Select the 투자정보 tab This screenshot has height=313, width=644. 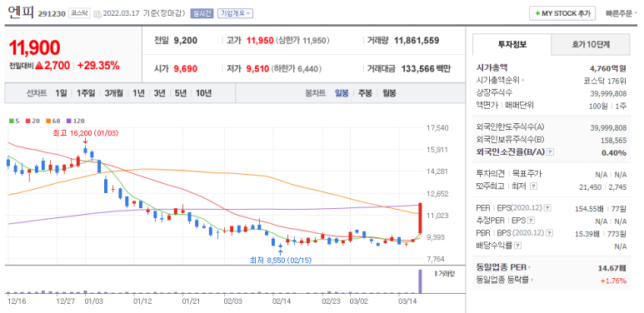(x=512, y=44)
